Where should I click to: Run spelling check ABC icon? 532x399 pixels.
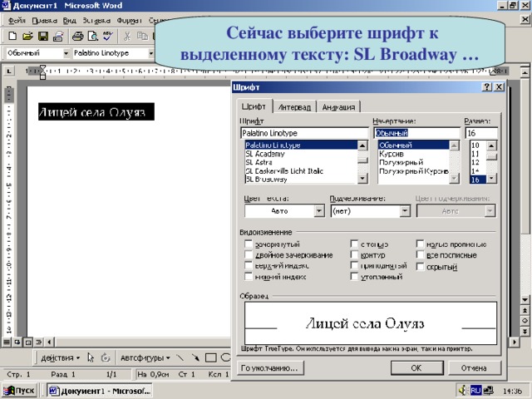[108, 36]
